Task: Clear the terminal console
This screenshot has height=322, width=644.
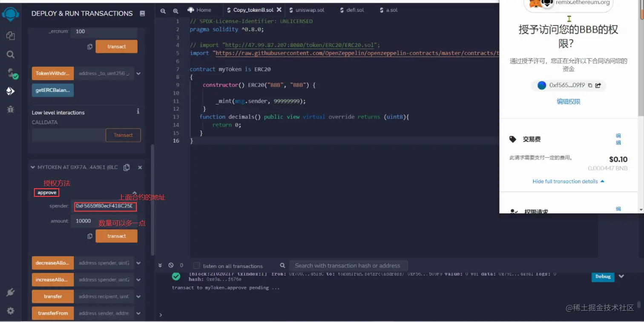Action: [171, 265]
